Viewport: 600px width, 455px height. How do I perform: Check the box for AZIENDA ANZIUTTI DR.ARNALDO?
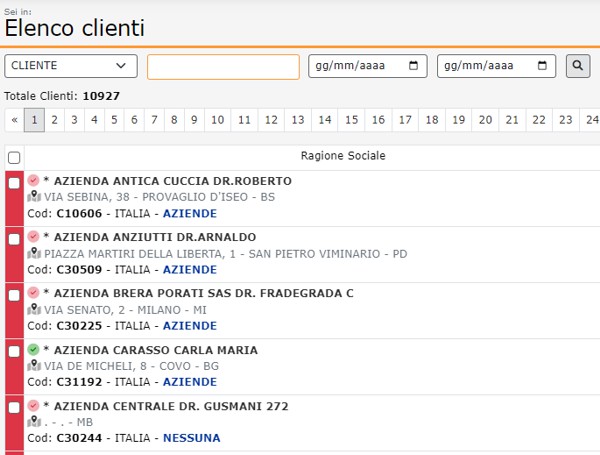point(14,240)
